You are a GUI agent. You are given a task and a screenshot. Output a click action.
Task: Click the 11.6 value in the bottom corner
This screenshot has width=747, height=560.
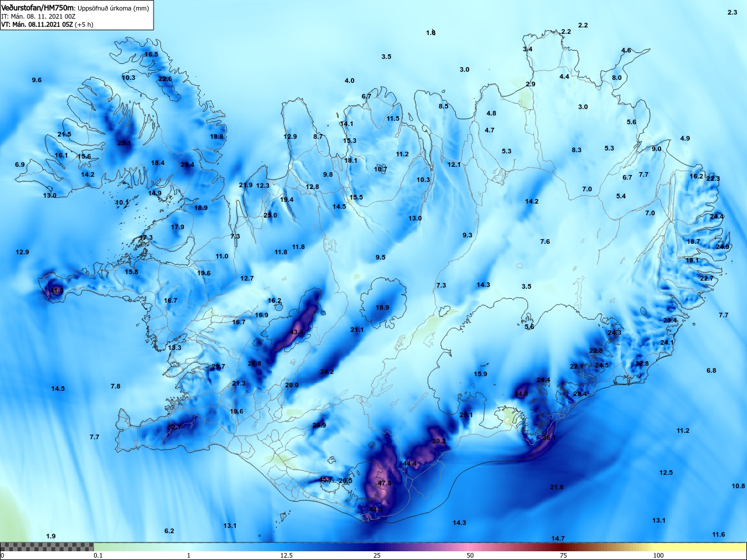(718, 535)
